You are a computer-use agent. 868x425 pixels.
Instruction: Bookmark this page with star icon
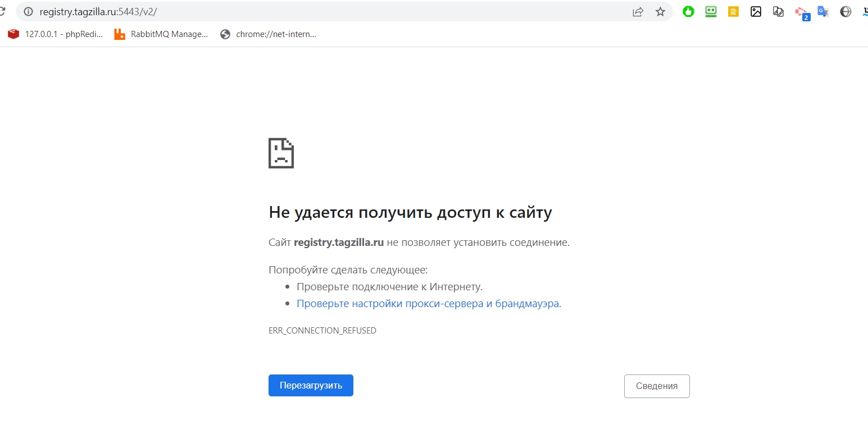pos(660,12)
